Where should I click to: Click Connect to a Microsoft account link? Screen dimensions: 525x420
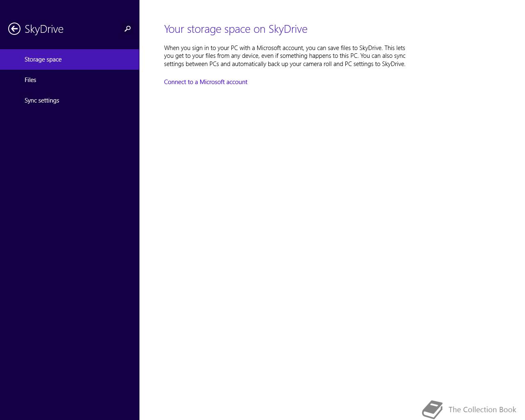click(x=205, y=82)
